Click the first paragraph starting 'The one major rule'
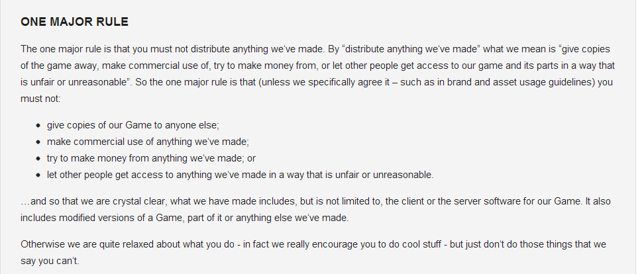The image size is (644, 274). [x=317, y=74]
